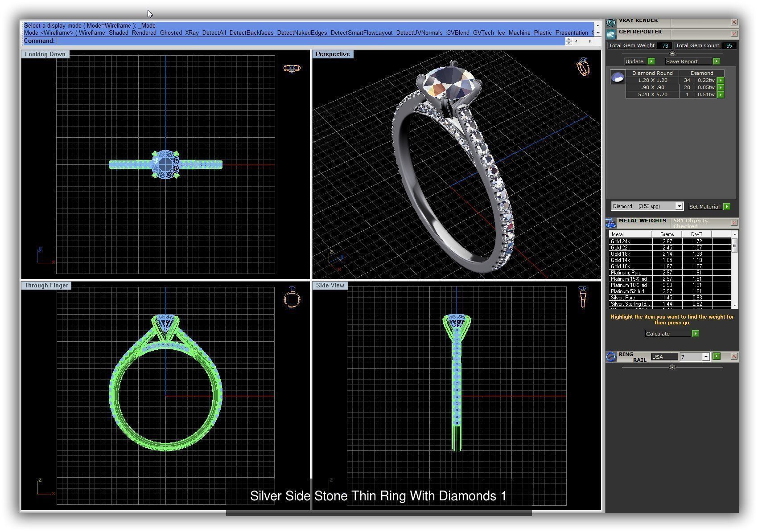Select the Through Finger viewport label

point(46,285)
